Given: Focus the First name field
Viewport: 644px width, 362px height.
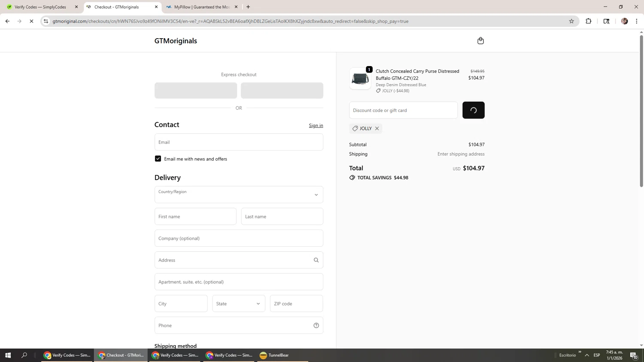Looking at the screenshot, I should coord(195,217).
